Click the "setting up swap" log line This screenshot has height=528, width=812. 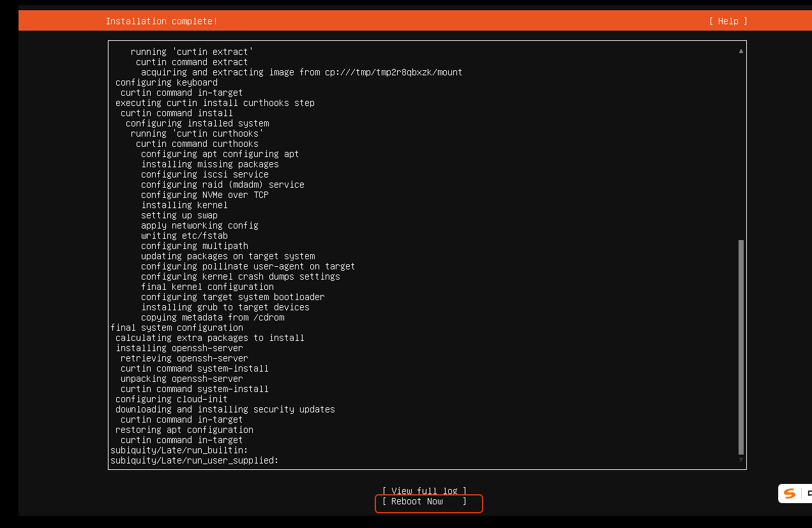click(179, 215)
